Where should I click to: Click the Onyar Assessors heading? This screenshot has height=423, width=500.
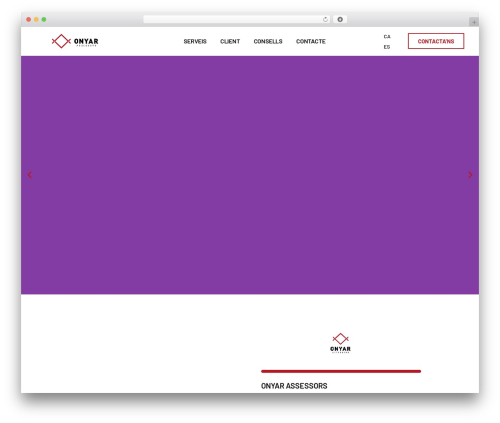click(294, 386)
